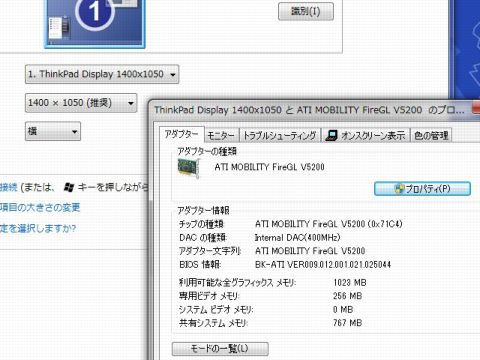The width and height of the screenshot is (480, 360).
Task: Switch to the 色の管理 tab
Action: 431,136
